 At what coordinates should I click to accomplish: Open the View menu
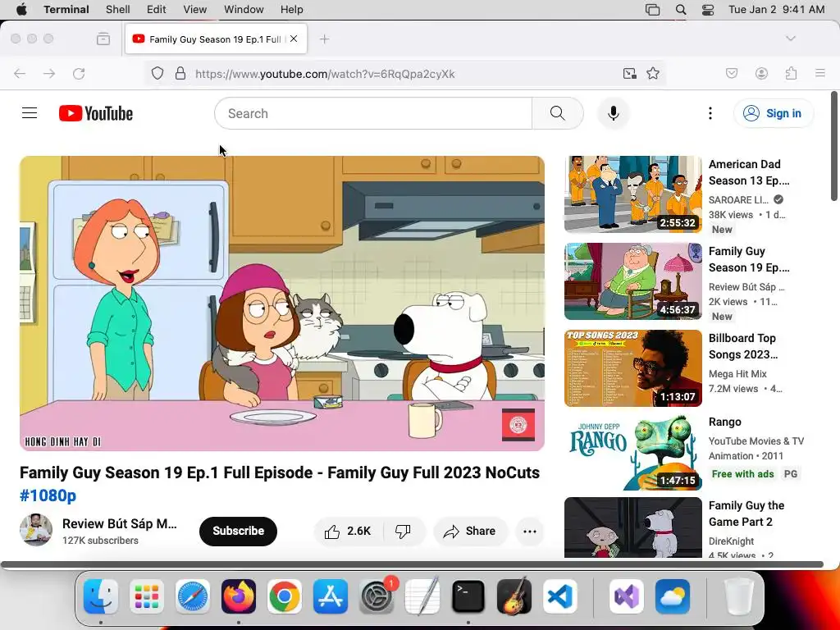click(195, 10)
